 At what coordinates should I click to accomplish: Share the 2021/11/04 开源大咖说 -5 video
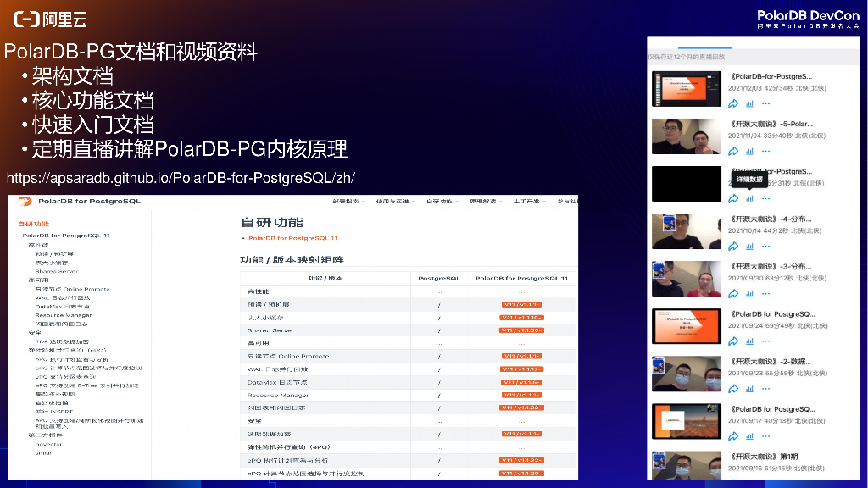click(x=733, y=151)
